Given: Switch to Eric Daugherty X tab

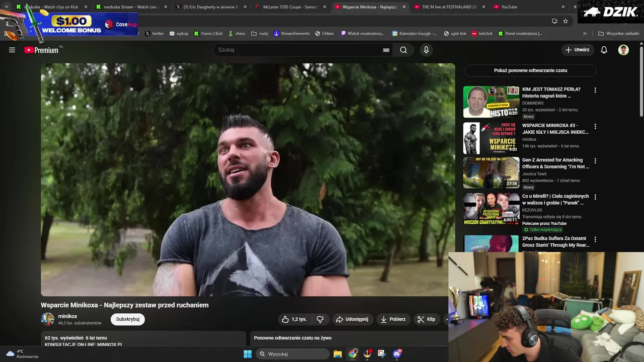Looking at the screenshot, I should click(x=210, y=7).
